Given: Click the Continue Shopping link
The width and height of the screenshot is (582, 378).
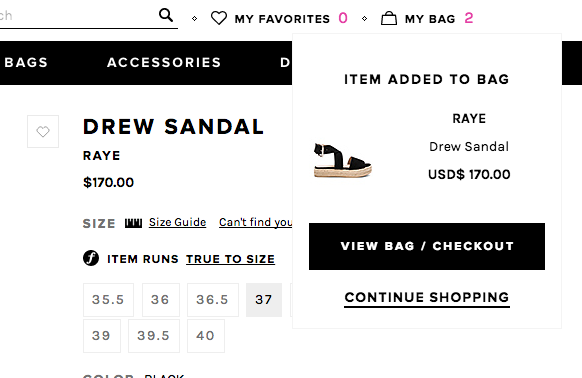Looking at the screenshot, I should pos(427,298).
